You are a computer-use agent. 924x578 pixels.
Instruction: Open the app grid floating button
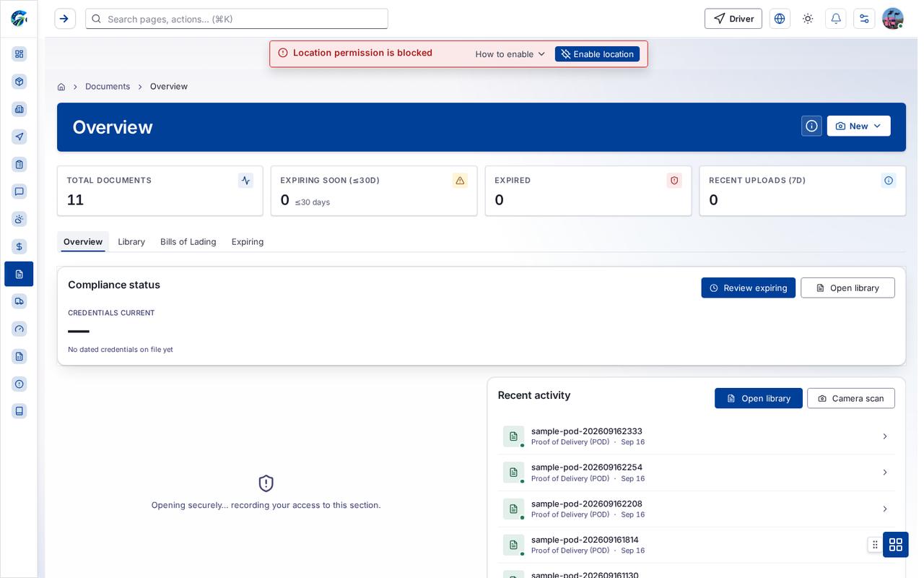click(x=895, y=545)
